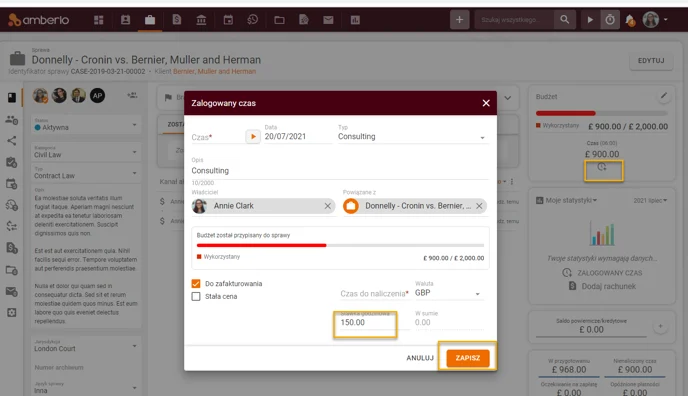Open the dashboard grid icon in top bar
688x396 pixels.
pyautogui.click(x=98, y=20)
